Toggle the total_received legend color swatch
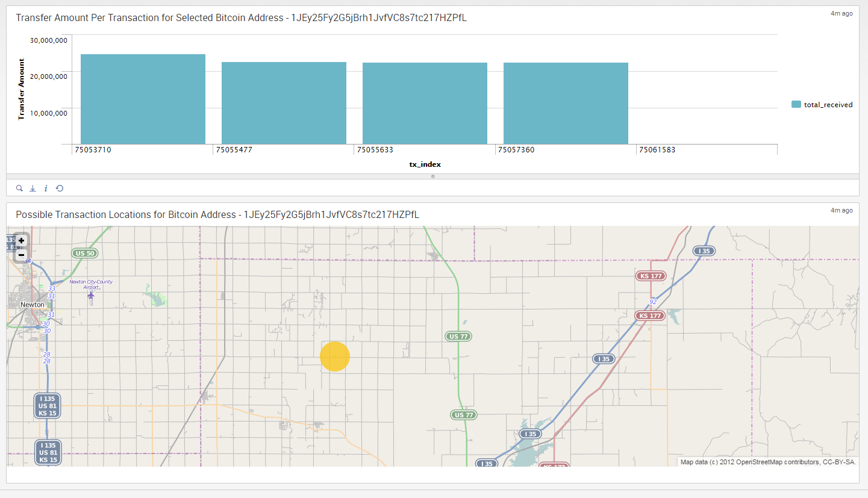Screen dimensions: 868x498 796,105
